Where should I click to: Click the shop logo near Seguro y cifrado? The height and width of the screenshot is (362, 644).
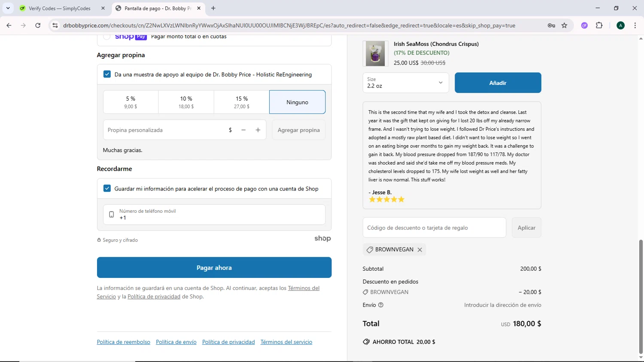[x=322, y=238]
